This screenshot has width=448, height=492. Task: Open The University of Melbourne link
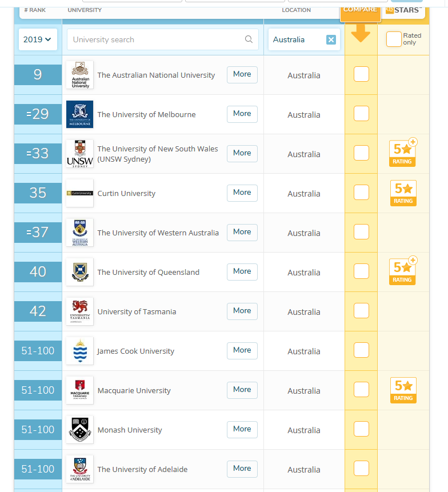coord(146,114)
